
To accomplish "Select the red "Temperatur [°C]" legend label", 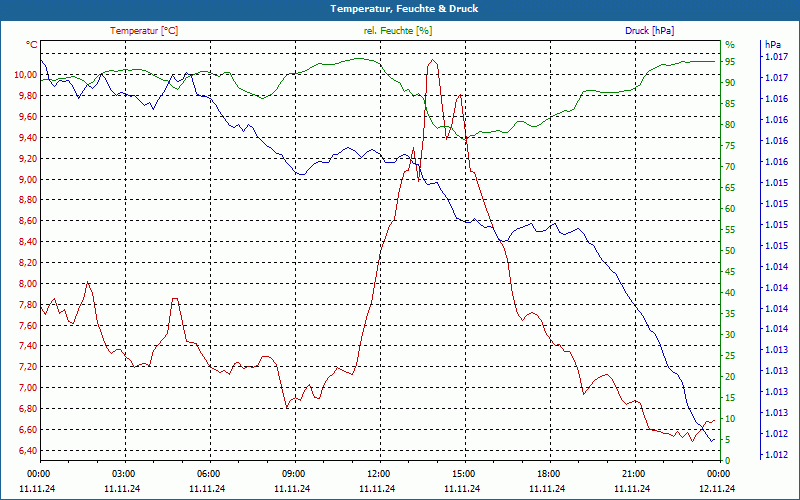I will (x=144, y=31).
